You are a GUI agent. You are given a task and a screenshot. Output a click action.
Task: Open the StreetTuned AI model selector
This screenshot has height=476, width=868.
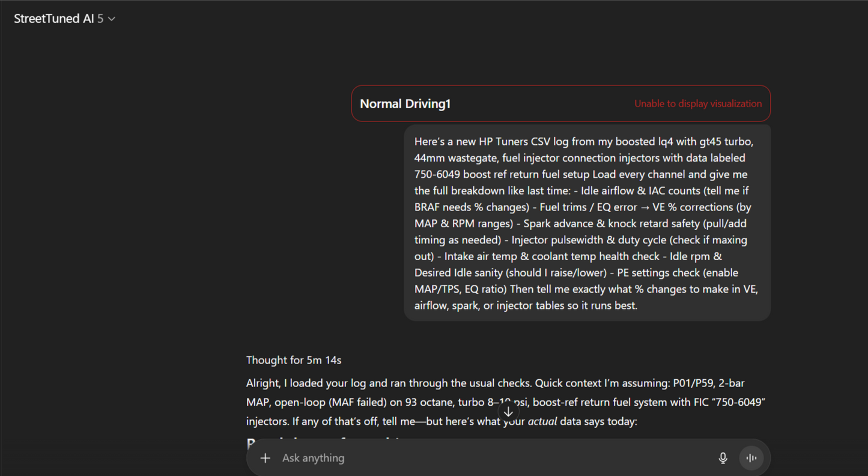[64, 19]
